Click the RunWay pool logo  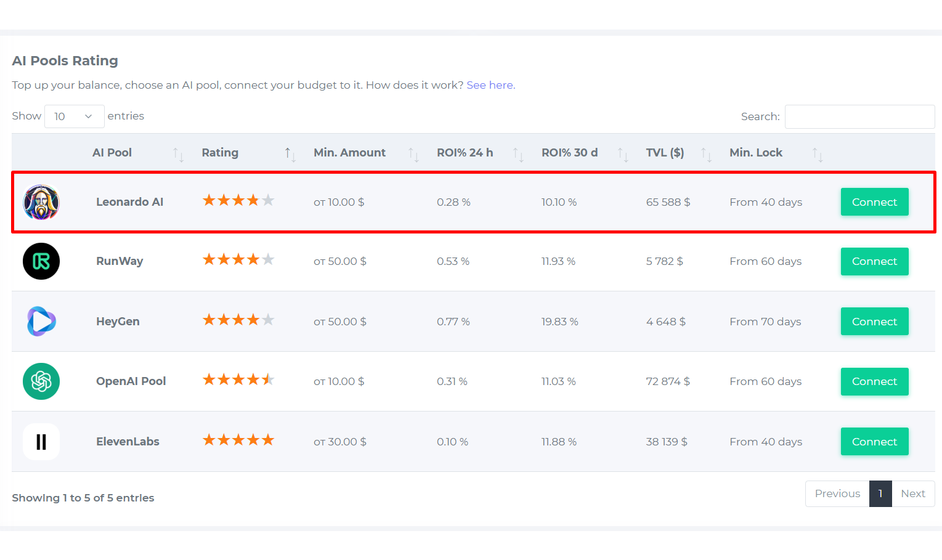41,261
